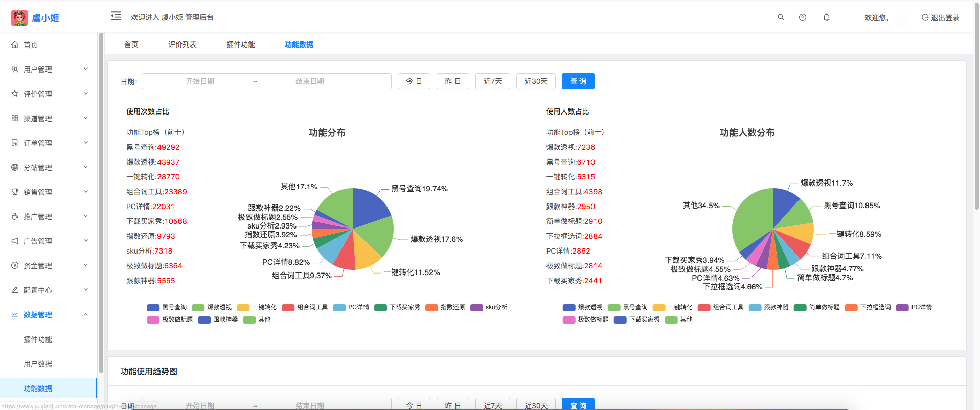Expand the 渠道管理 submenu arrow
Screen dimensions: 980x410
tap(86, 118)
